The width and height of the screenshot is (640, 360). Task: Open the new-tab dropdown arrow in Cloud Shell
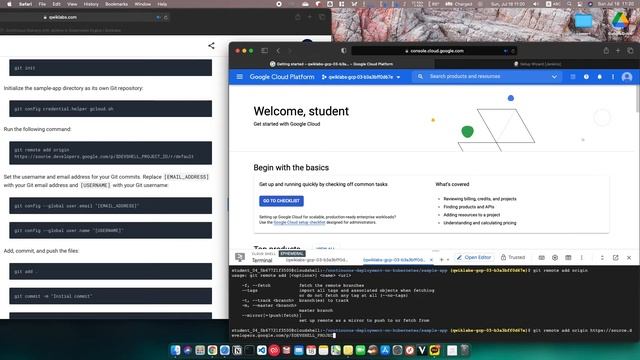pyautogui.click(x=448, y=260)
